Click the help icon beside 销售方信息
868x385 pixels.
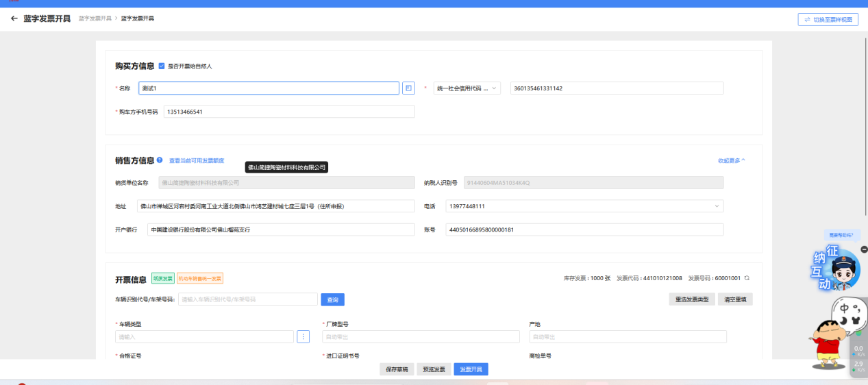160,160
